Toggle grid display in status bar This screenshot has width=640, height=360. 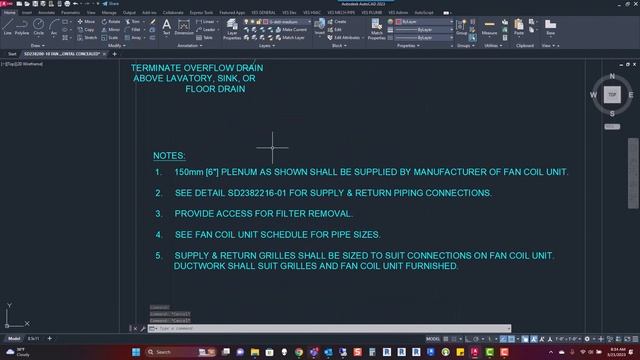click(x=446, y=339)
